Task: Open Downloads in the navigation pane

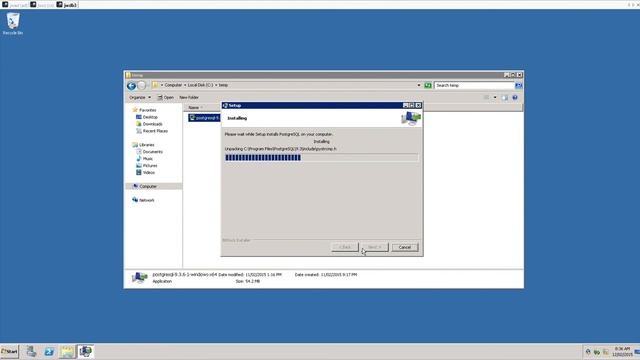Action: coord(149,124)
